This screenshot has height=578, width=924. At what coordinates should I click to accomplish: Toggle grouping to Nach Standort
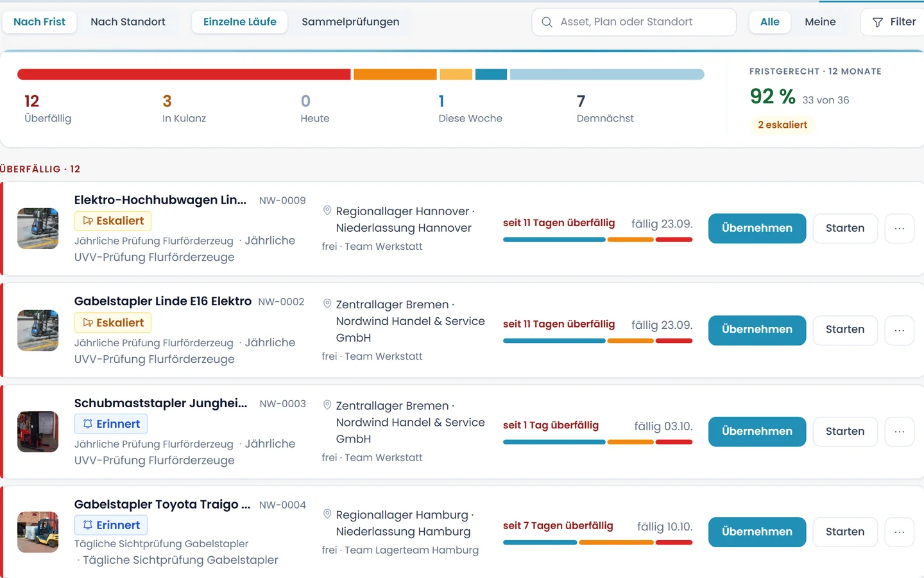coord(128,22)
